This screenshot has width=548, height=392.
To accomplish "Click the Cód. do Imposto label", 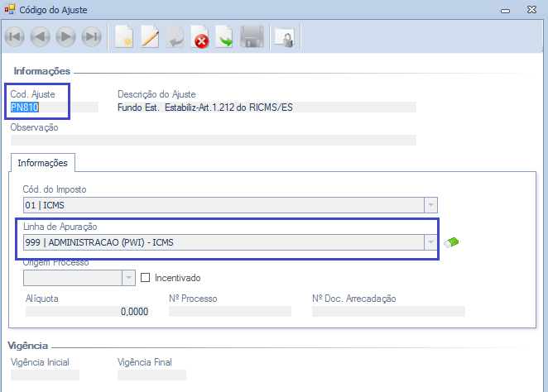I will tap(55, 189).
